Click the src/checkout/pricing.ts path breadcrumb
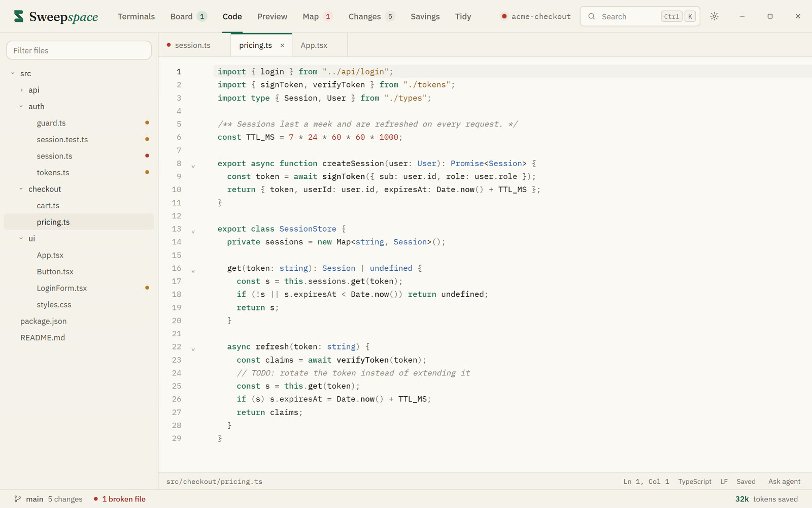Image resolution: width=812 pixels, height=508 pixels. pyautogui.click(x=214, y=481)
